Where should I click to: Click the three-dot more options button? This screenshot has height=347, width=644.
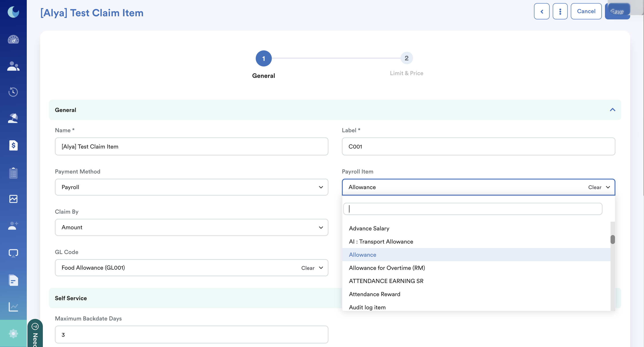tap(560, 12)
